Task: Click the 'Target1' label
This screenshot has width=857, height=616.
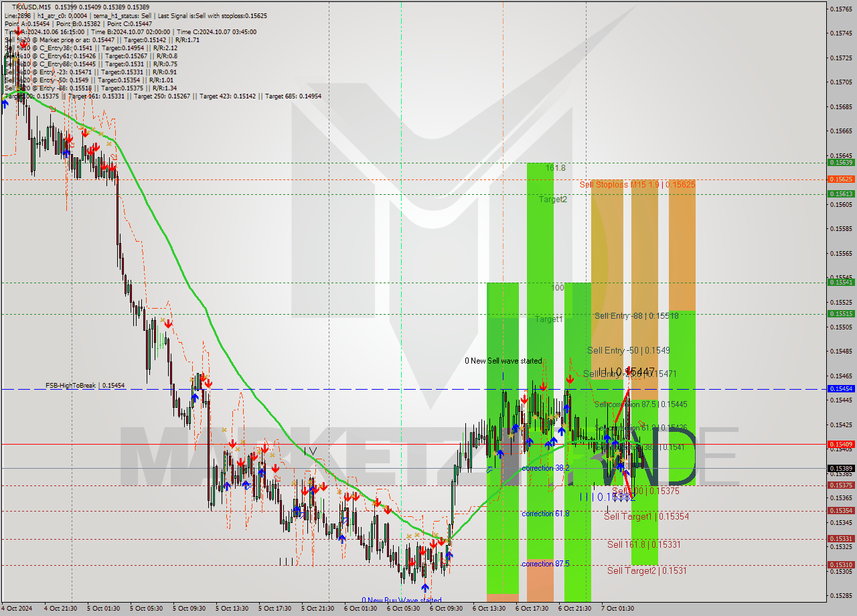Action: click(x=548, y=319)
